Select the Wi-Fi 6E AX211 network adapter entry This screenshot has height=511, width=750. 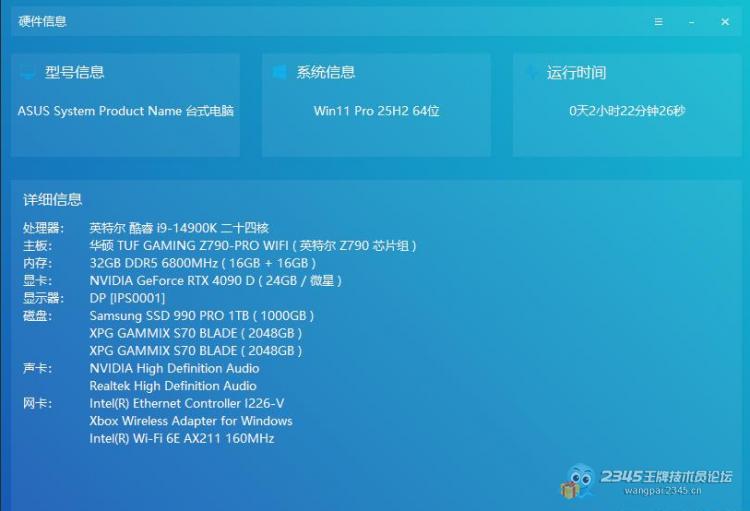(x=181, y=438)
